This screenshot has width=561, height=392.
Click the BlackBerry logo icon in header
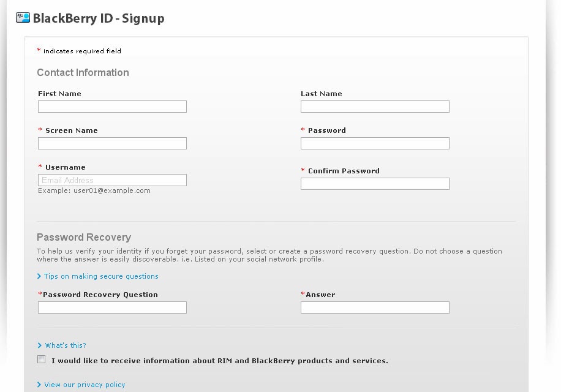point(23,18)
